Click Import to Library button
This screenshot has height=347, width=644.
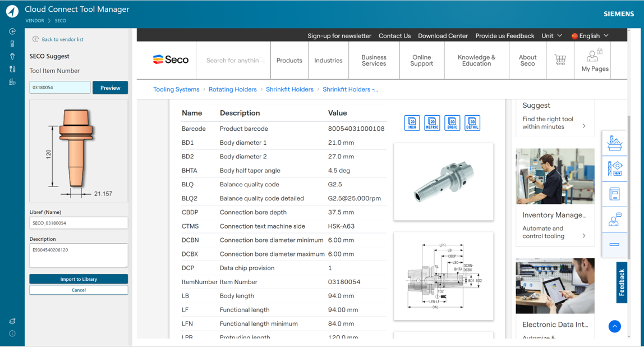[x=79, y=279]
